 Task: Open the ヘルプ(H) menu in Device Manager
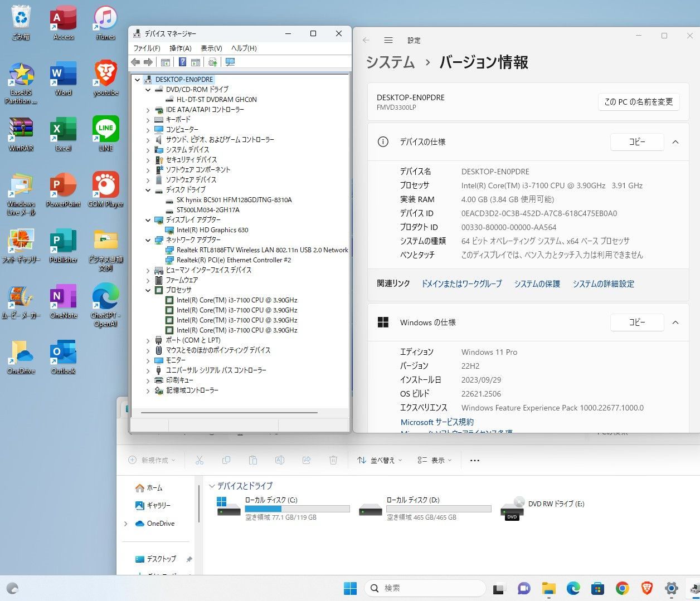[244, 48]
